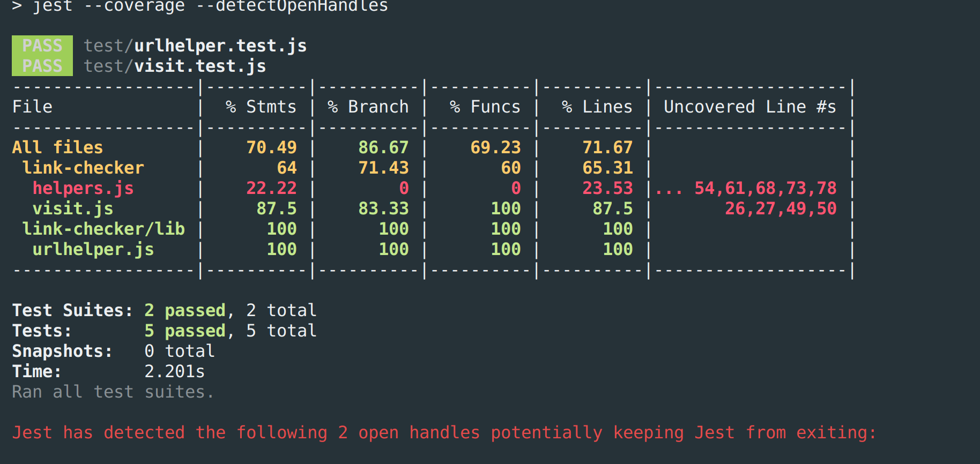This screenshot has height=464, width=980.
Task: Click the link-checker directory row label
Action: [83, 168]
